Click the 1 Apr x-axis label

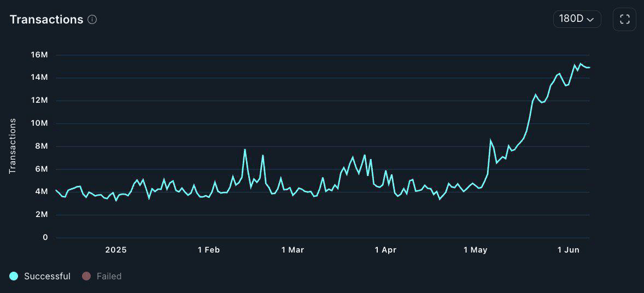[385, 250]
